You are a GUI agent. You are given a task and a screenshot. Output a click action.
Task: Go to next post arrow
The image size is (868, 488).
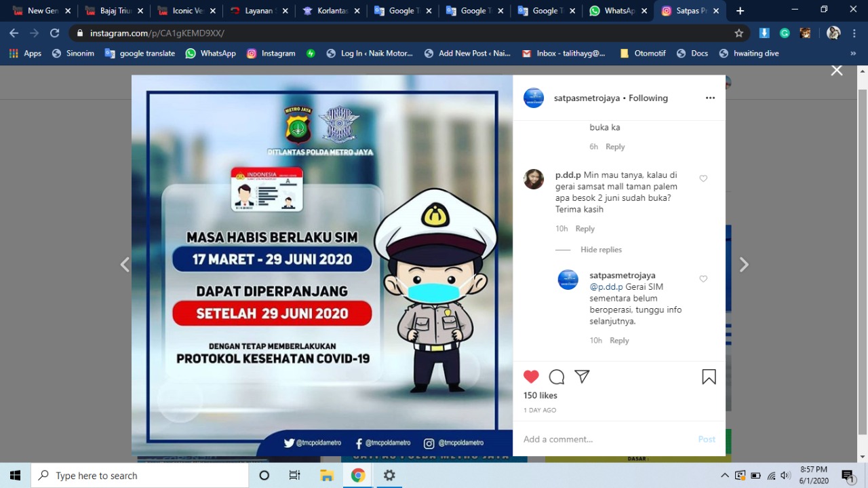point(744,265)
